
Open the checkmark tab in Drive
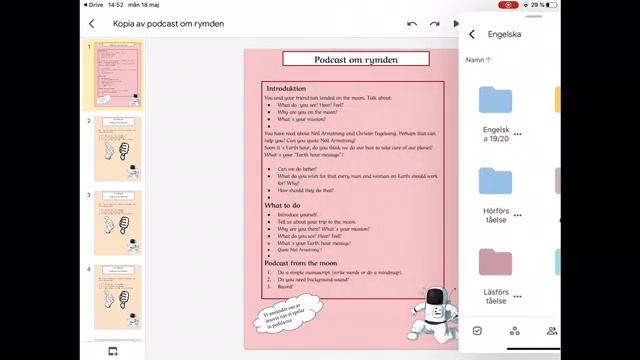coord(477,331)
